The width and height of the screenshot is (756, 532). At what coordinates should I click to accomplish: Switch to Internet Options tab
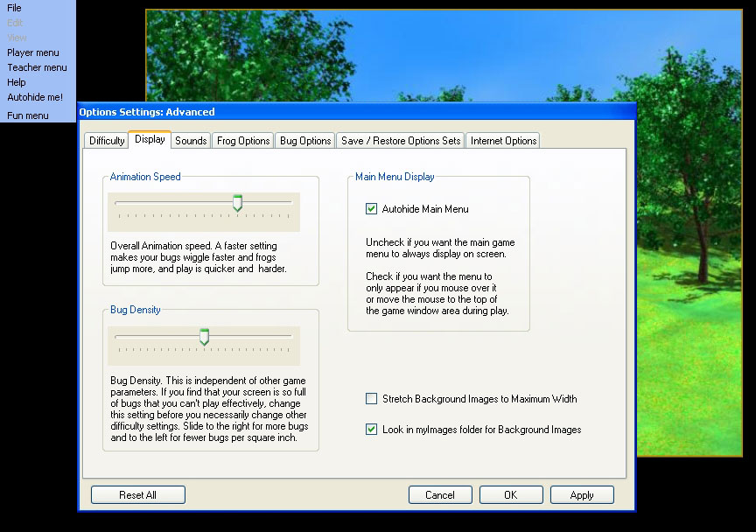[503, 141]
